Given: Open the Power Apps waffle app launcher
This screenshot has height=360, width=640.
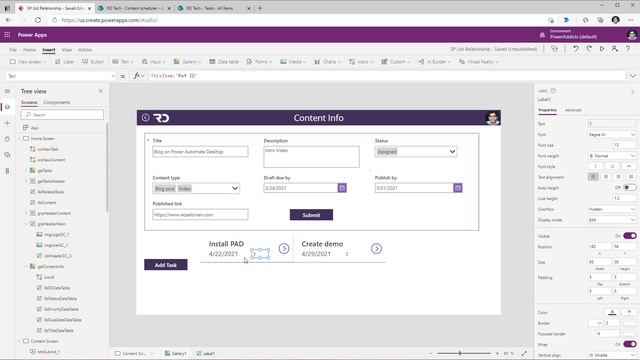Looking at the screenshot, I should tap(7, 35).
